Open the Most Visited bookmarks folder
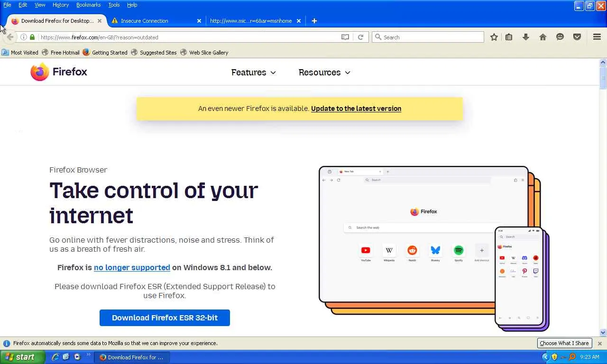This screenshot has height=364, width=607. (20, 53)
